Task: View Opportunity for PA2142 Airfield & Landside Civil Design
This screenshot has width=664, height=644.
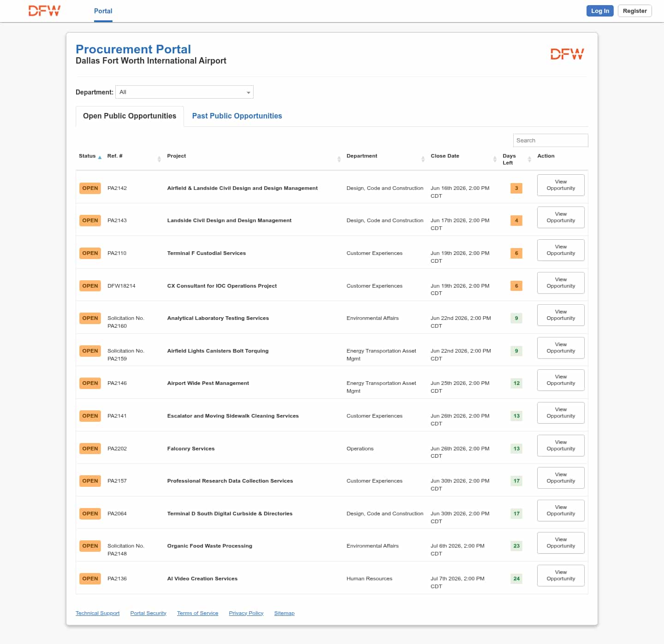Action: tap(561, 185)
